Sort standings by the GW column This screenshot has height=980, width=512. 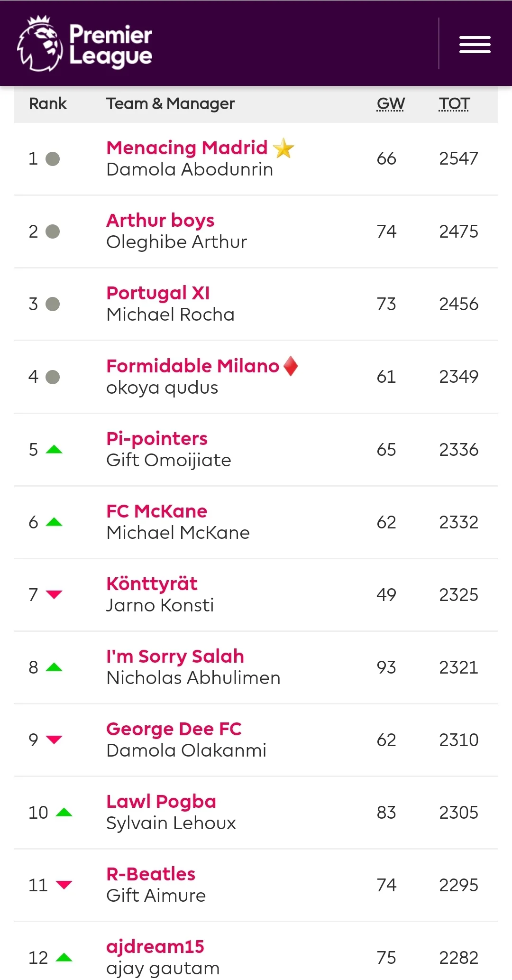click(391, 103)
